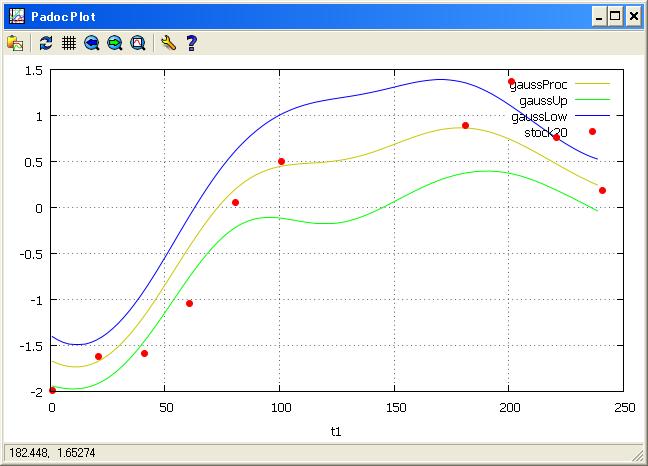The image size is (648, 466).
Task: Toggle the gaussProc curve in legend
Action: 539,85
